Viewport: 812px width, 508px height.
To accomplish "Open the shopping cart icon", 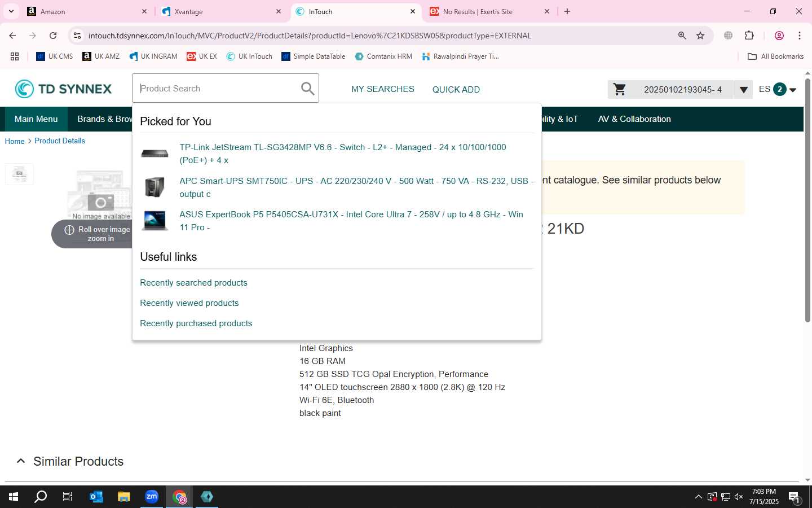I will [619, 89].
